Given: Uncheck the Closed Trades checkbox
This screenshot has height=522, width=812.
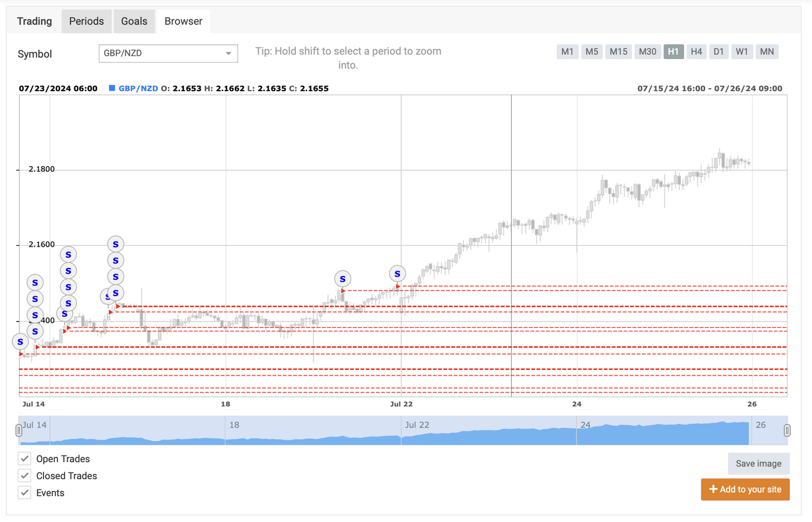Looking at the screenshot, I should [25, 475].
